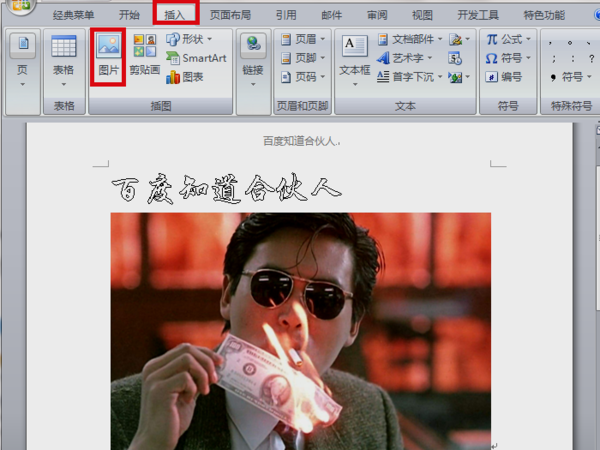Screen dimensions: 600x450
Task: Open the 视图 (View) tab
Action: click(422, 15)
